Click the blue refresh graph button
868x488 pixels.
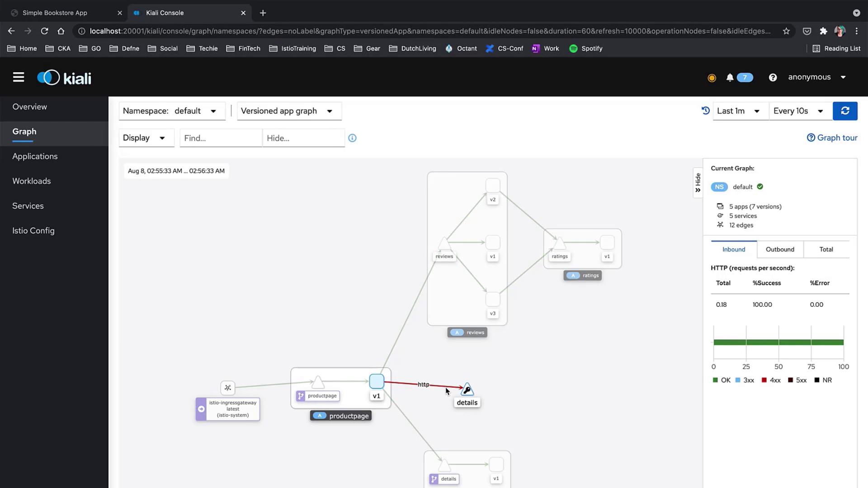(x=844, y=111)
